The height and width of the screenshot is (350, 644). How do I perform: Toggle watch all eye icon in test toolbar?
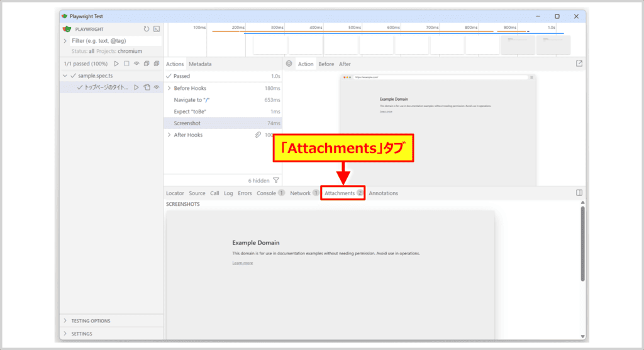point(136,64)
